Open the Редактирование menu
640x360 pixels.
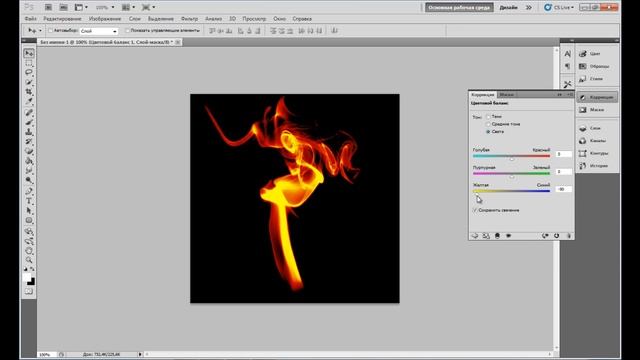(x=62, y=19)
